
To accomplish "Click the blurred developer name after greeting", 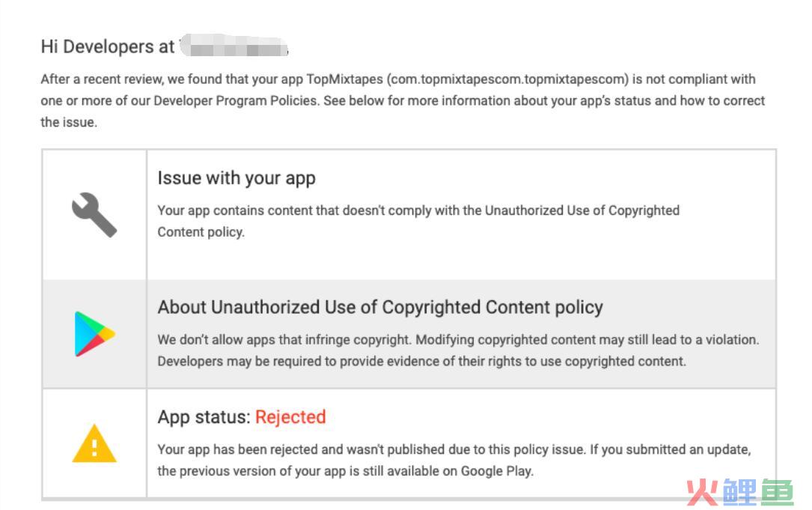I will tap(233, 46).
